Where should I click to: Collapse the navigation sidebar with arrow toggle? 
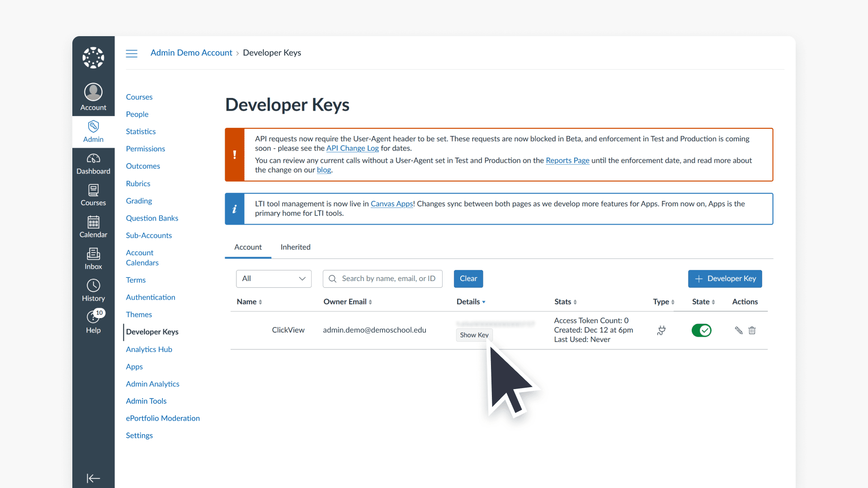point(93,478)
